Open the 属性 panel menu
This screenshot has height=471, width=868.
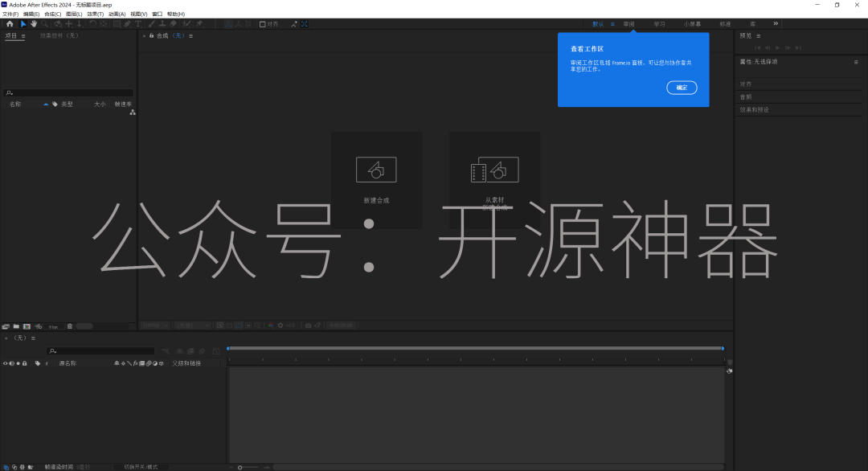(856, 62)
